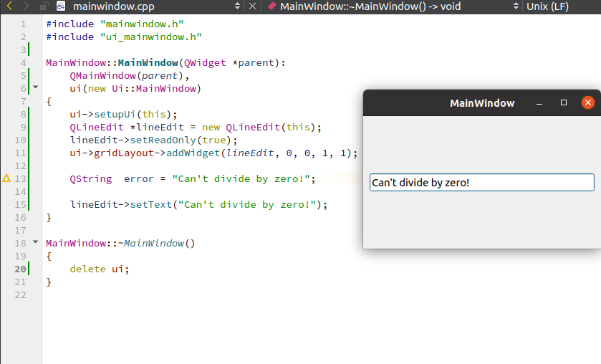This screenshot has height=364, width=601.
Task: Click the warning triangle on line 13
Action: (x=6, y=178)
